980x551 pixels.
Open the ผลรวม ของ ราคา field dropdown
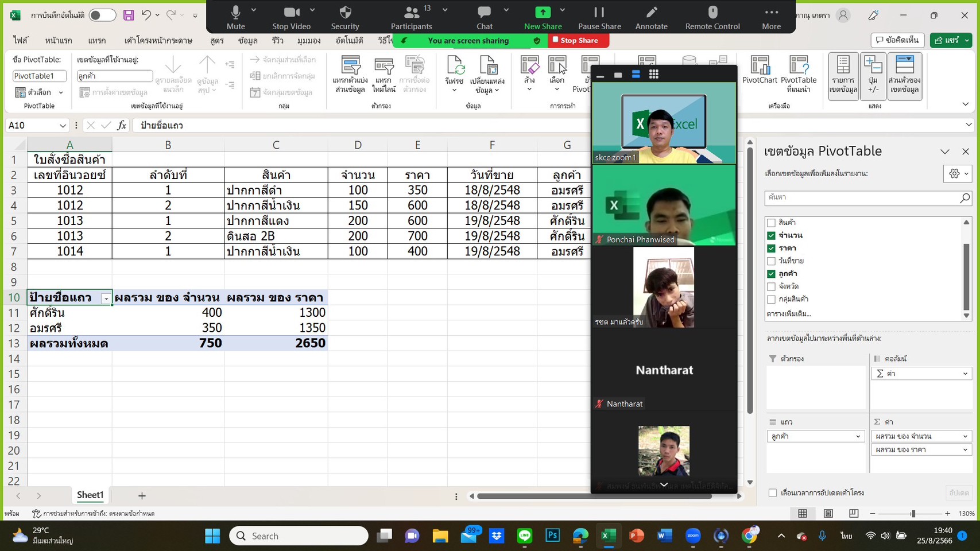pos(965,450)
